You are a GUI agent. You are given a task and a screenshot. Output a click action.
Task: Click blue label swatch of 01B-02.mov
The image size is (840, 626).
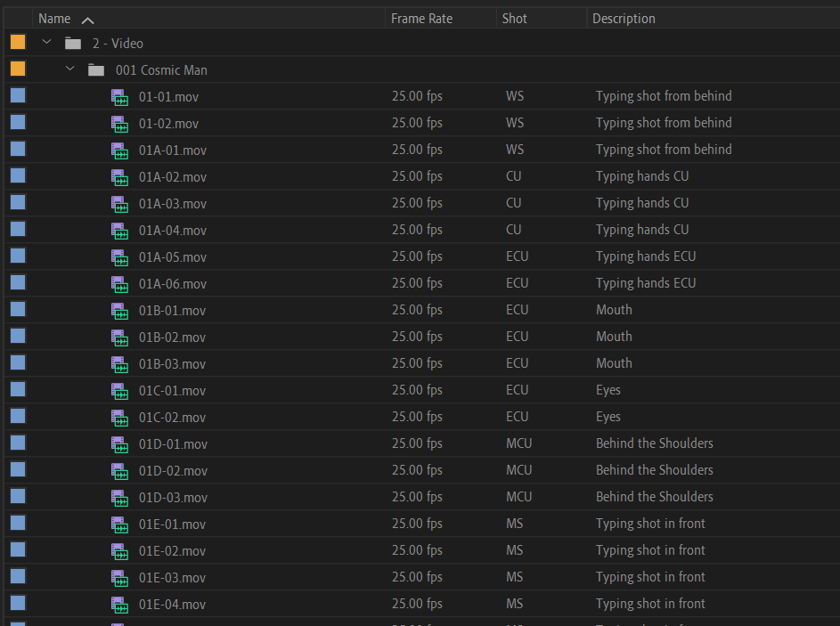coord(18,337)
